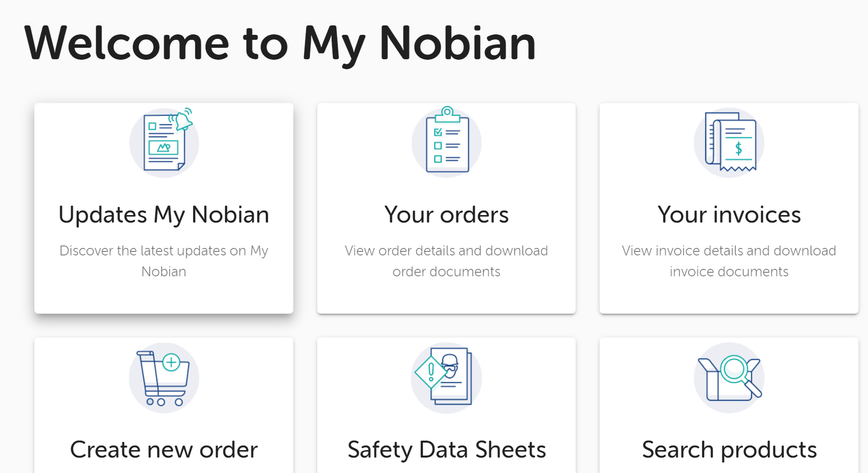Select the Safety Data Sheets title
This screenshot has height=473, width=868.
[447, 450]
